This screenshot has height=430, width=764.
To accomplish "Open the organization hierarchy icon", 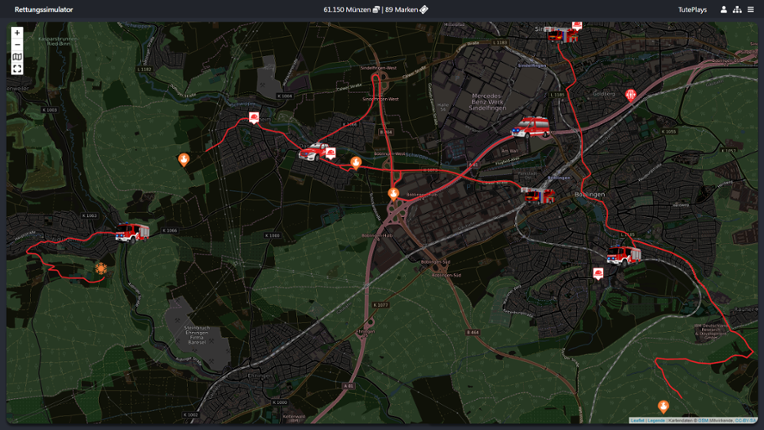I will (x=737, y=9).
